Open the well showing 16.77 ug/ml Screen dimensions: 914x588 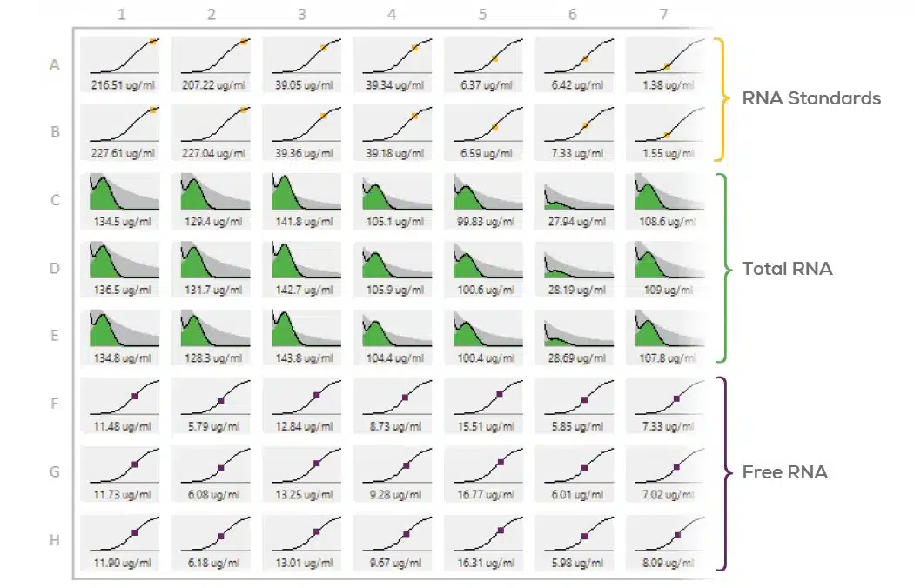[x=483, y=472]
